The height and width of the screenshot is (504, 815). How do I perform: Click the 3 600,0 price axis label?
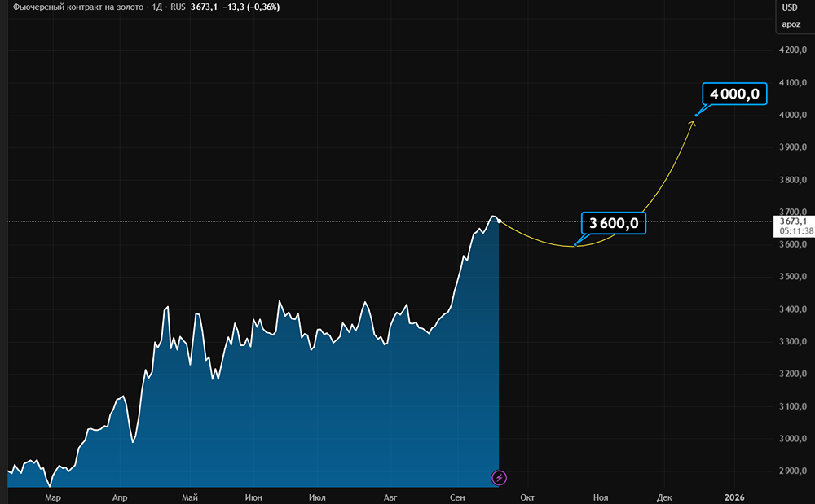coord(793,244)
